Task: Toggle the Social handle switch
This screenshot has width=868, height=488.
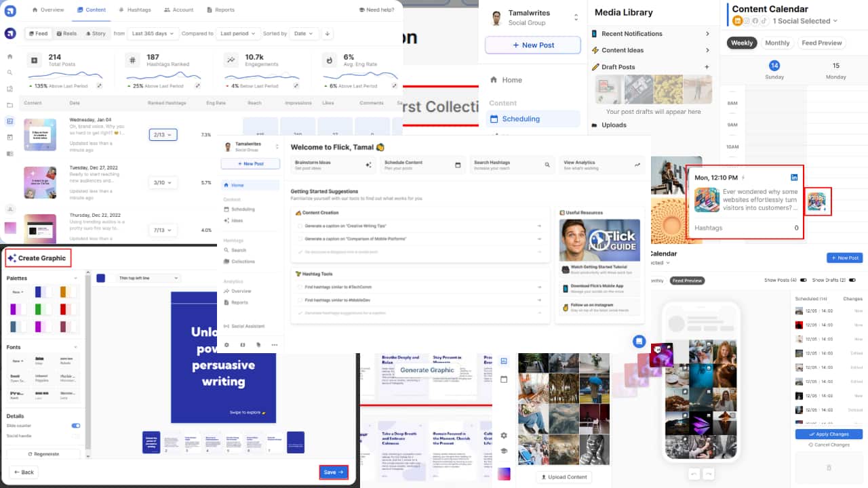Action: [x=76, y=436]
